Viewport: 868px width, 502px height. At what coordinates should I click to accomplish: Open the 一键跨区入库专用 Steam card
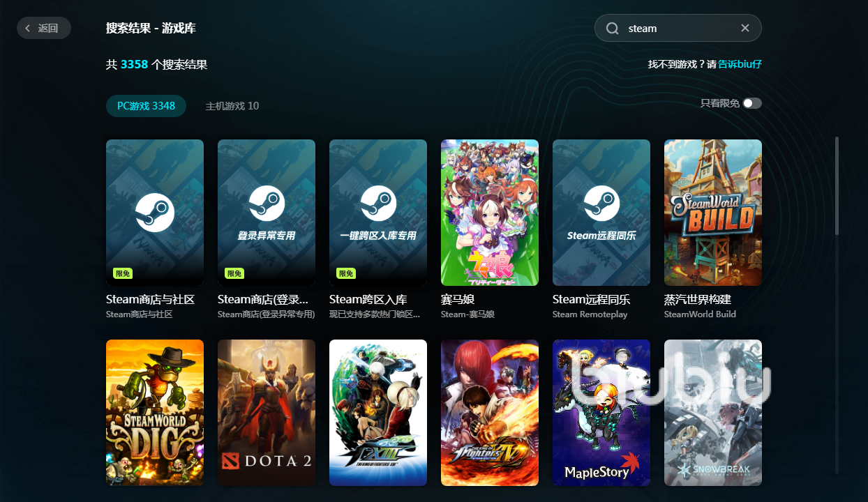coord(378,213)
